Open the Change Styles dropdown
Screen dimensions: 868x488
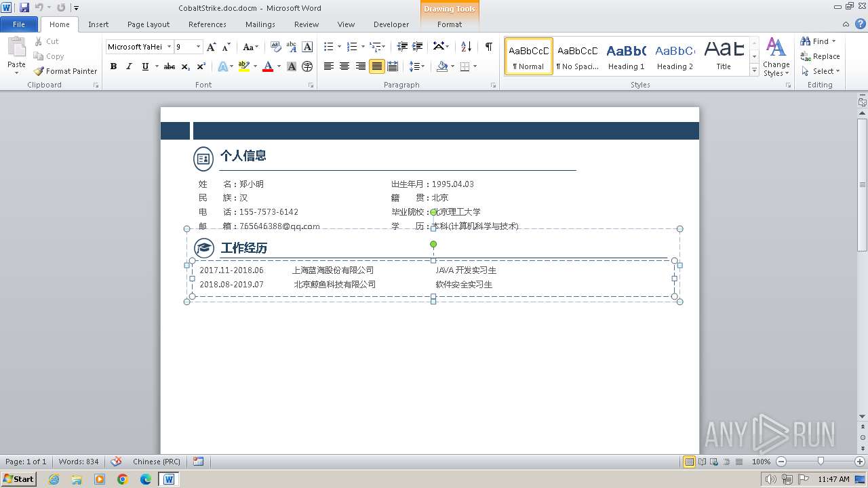(x=776, y=58)
